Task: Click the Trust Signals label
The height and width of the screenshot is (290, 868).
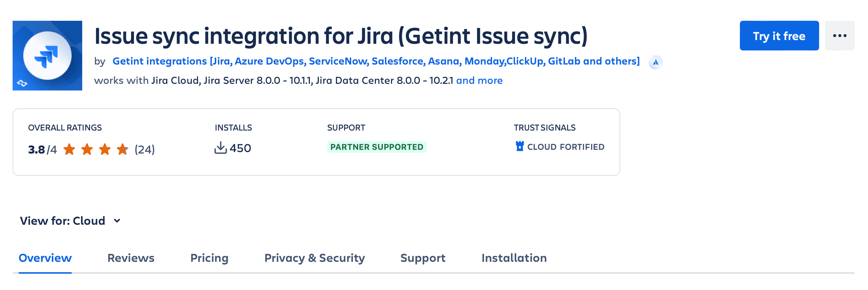Action: tap(545, 128)
